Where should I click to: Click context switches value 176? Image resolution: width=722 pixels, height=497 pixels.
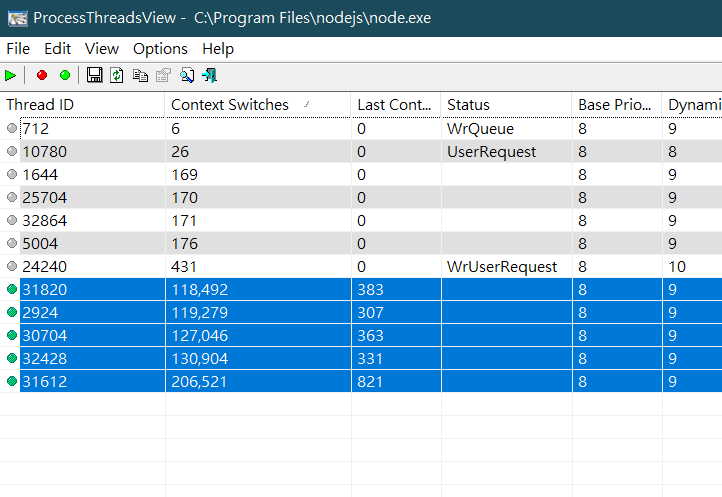pyautogui.click(x=184, y=244)
